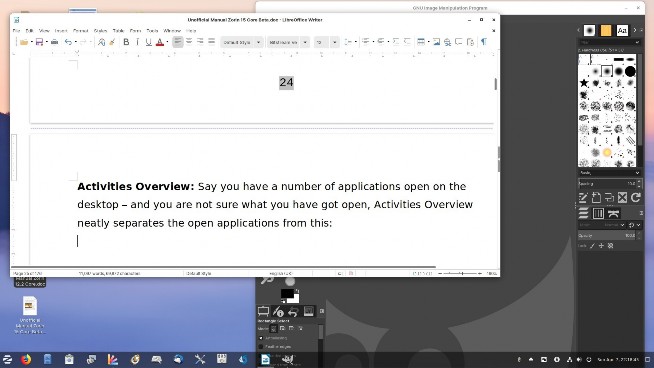Open the Paragraph Style dropdown in Writer
654x368 pixels.
point(259,42)
